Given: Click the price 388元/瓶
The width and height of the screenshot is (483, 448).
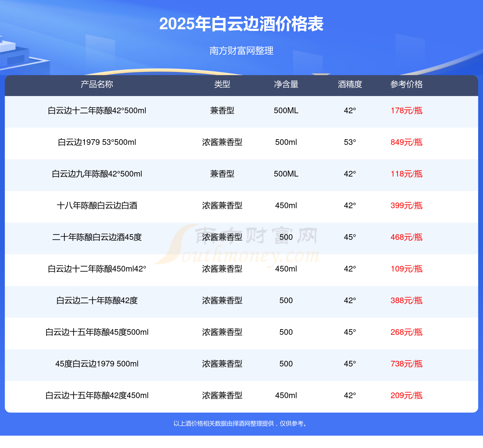Looking at the screenshot, I should click(x=407, y=300).
